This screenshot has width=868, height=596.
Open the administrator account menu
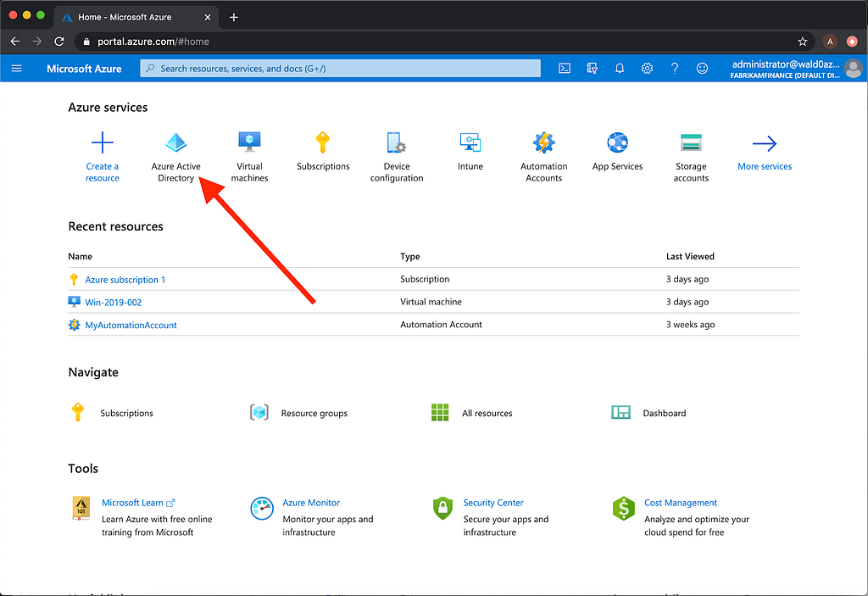click(795, 69)
